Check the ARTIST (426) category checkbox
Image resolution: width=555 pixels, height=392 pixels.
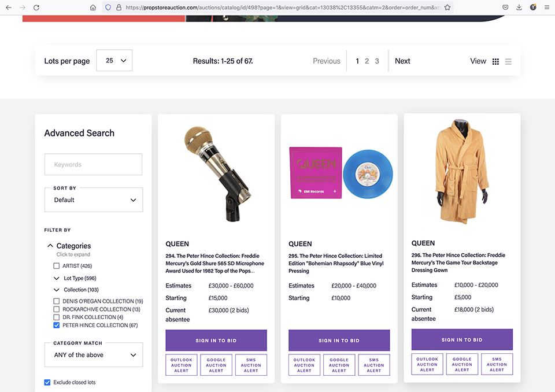pyautogui.click(x=57, y=266)
